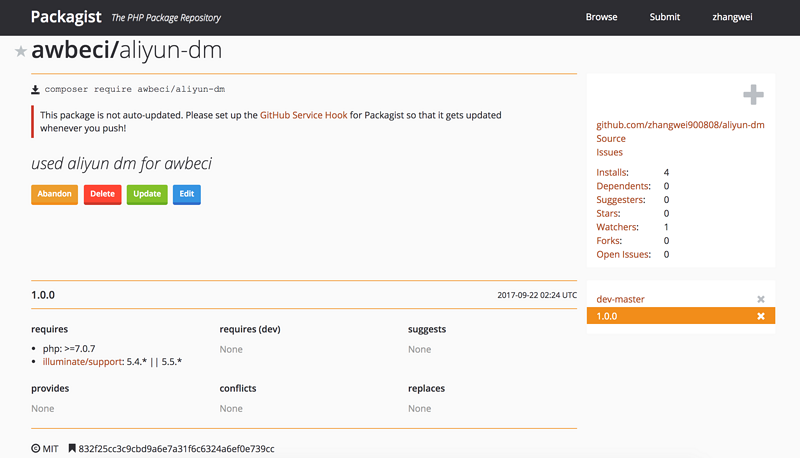The width and height of the screenshot is (800, 458).
Task: Select the composer require command text
Action: point(135,89)
